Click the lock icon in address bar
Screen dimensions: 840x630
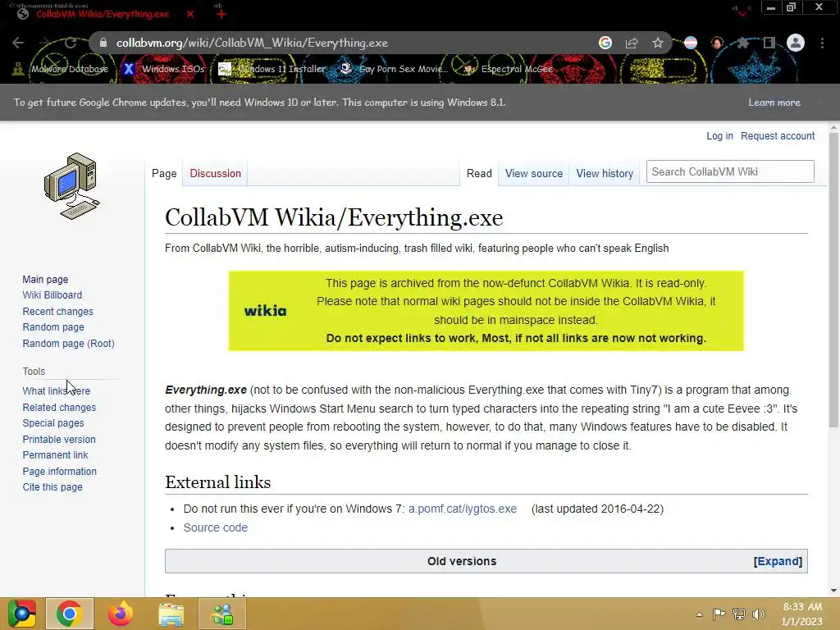(103, 43)
